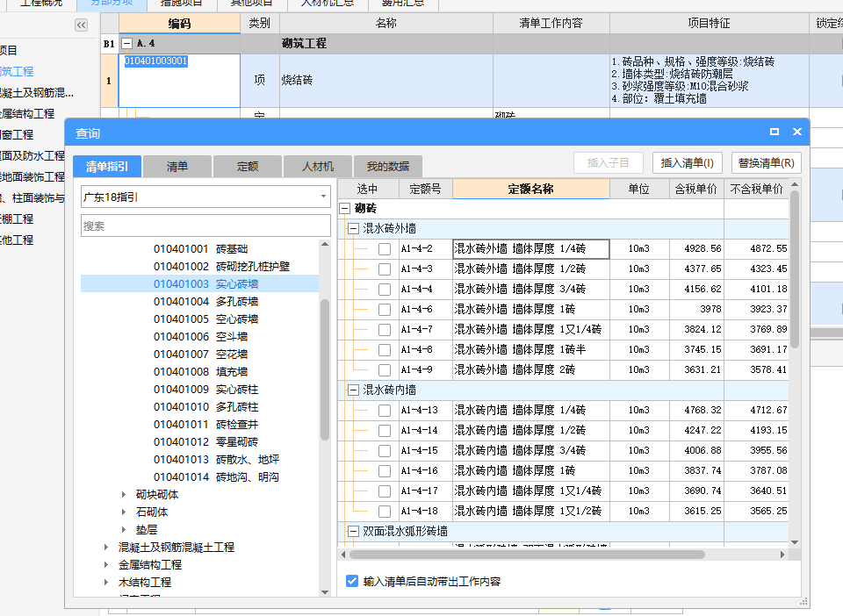This screenshot has height=616, width=843.
Task: Click cell 混水砖外墙 墙体厚度 1砖
Action: [531, 310]
